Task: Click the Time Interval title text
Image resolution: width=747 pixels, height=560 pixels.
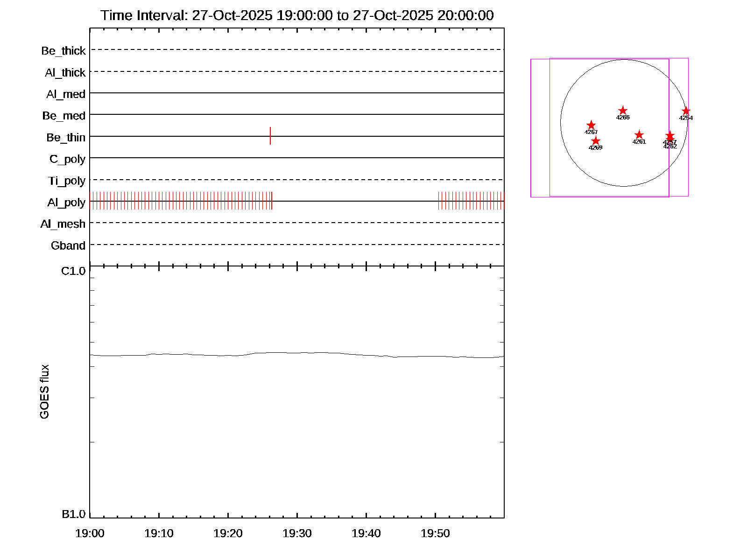Action: pos(297,15)
